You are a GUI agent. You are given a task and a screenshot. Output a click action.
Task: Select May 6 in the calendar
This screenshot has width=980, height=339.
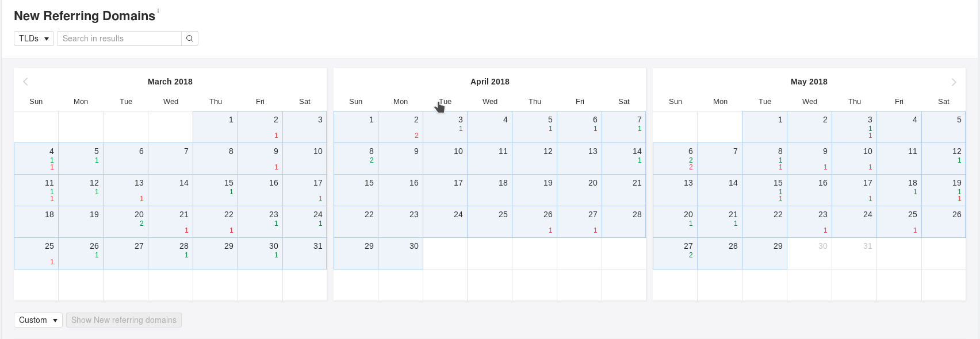(675, 159)
